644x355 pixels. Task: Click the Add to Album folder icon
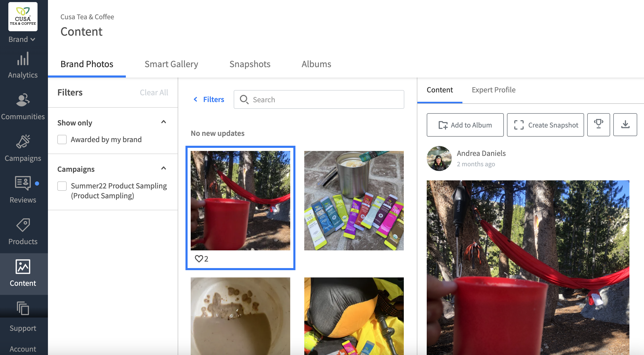pos(443,125)
